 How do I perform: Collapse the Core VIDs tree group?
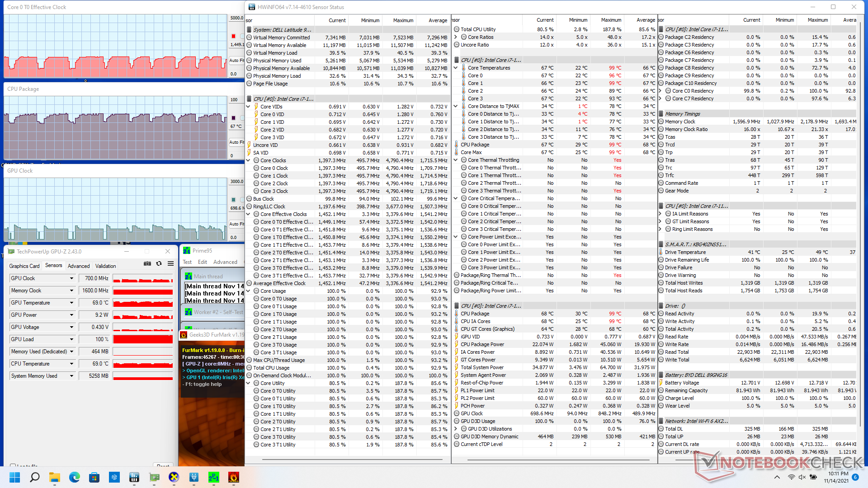(248, 107)
